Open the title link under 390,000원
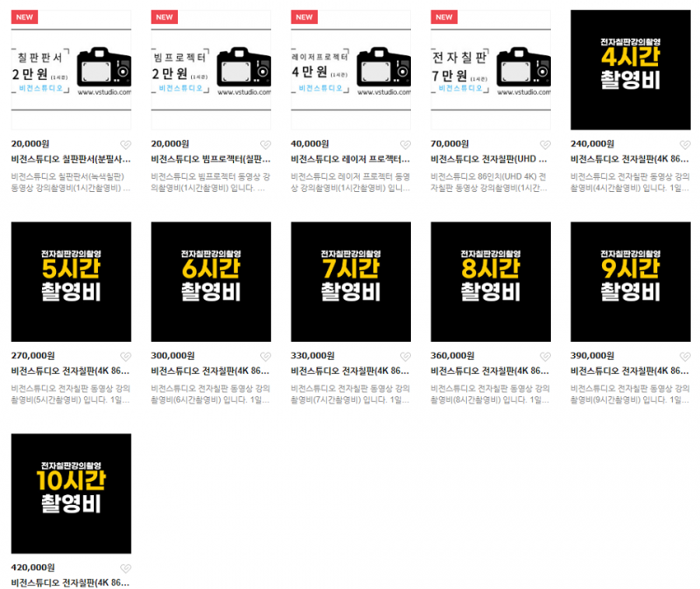Screen dimensions: 700x589 [630, 371]
